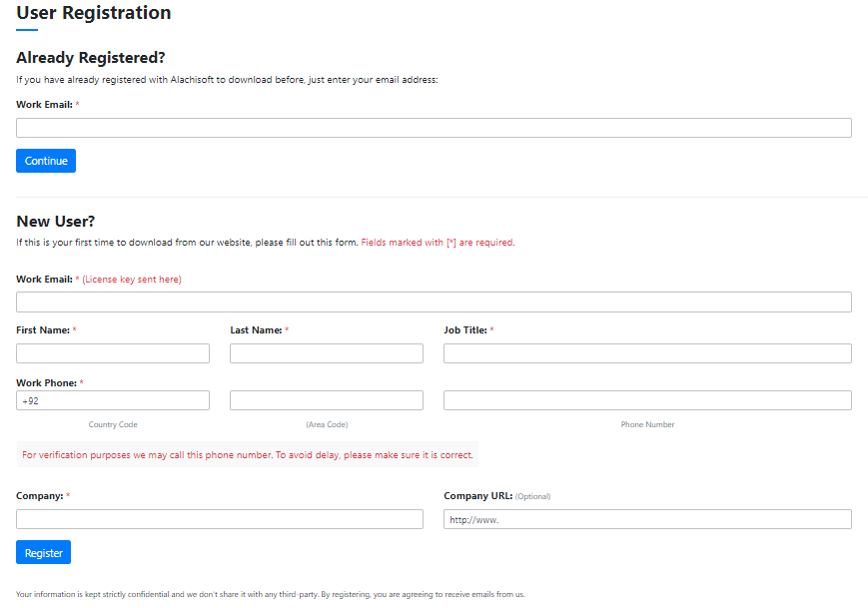Viewport: 868px width, 608px height.
Task: Click the red phone verification notice
Action: pyautogui.click(x=248, y=455)
